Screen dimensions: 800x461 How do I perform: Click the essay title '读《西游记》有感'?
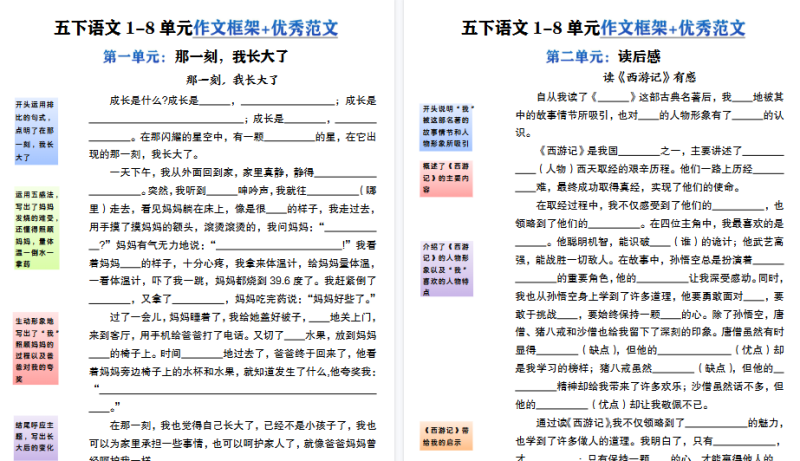(649, 78)
